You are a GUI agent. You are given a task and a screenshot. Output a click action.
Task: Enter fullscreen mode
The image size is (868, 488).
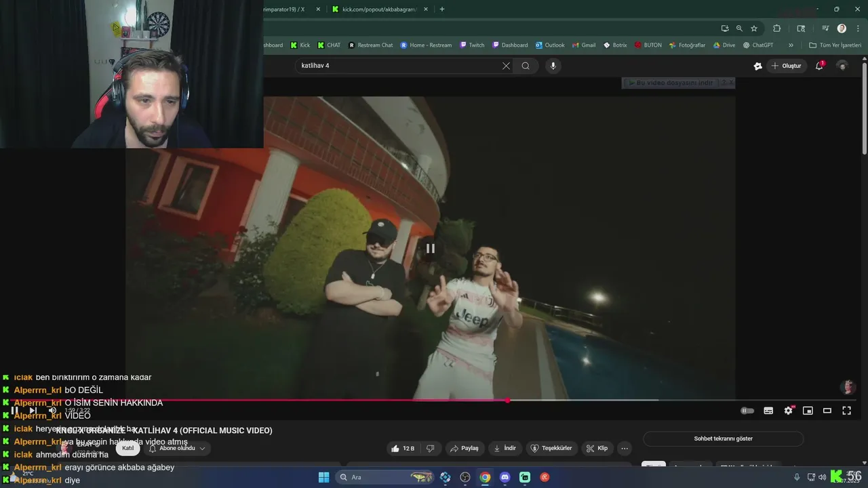pyautogui.click(x=847, y=411)
